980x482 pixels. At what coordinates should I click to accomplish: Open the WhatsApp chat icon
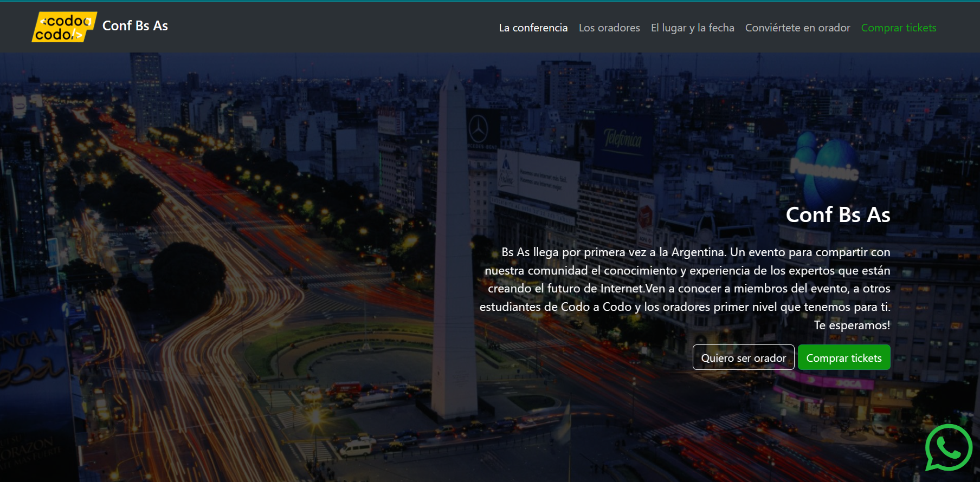tap(949, 448)
